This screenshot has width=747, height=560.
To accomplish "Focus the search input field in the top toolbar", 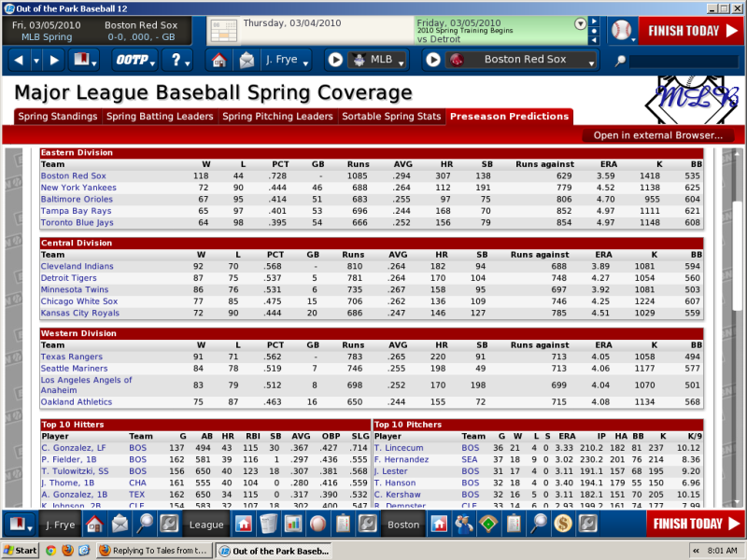I will click(684, 61).
